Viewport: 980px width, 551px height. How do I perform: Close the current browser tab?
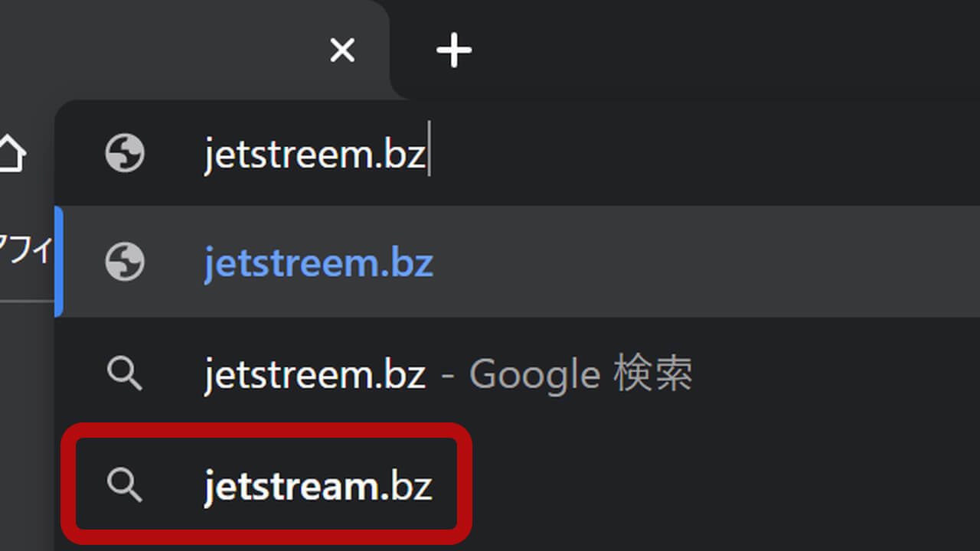point(342,51)
